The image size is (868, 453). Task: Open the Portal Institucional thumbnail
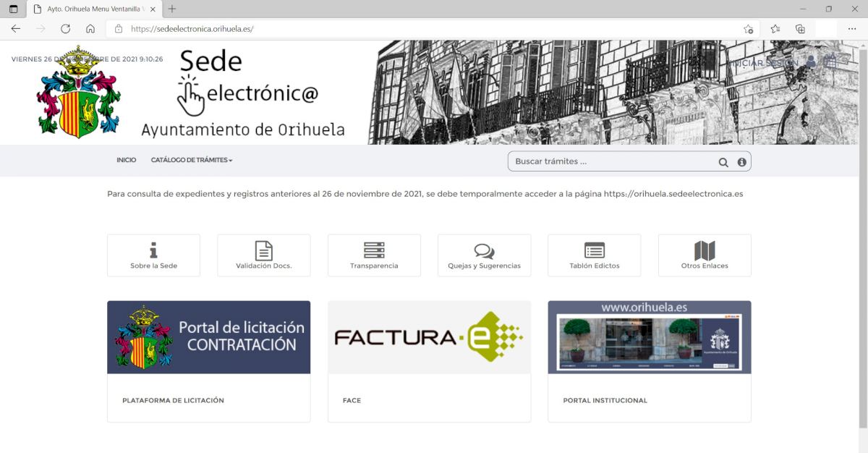(649, 337)
